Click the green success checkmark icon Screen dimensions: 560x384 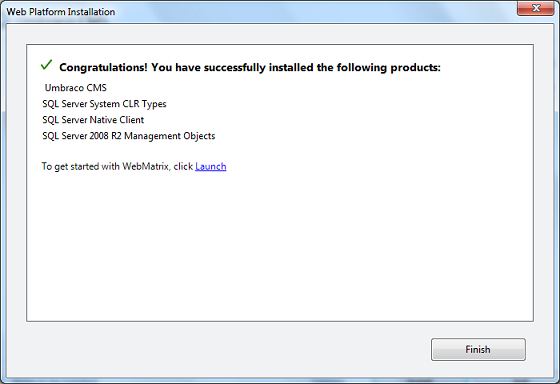coord(46,65)
